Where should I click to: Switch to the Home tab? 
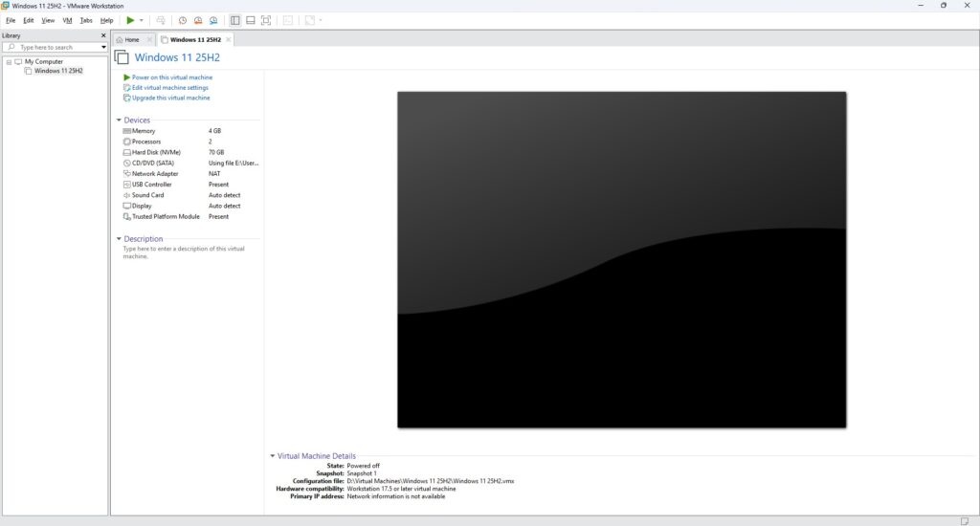coord(131,40)
